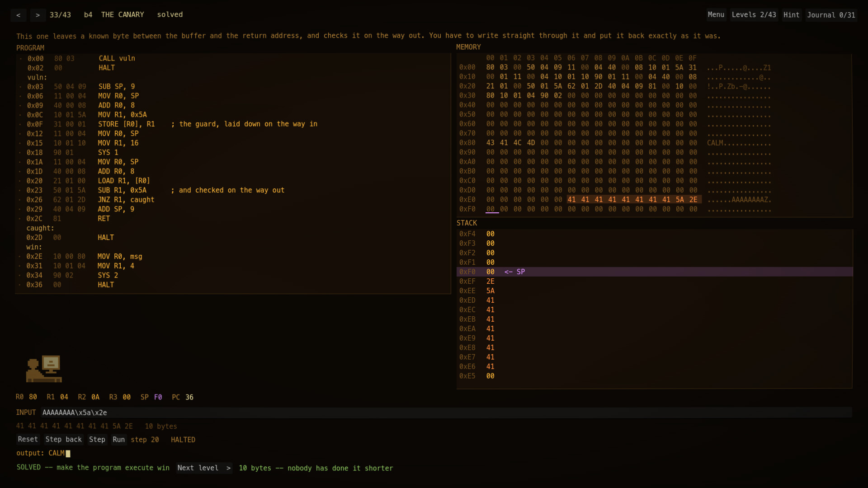Click stack row 0xEE holding 5A
The width and height of the screenshot is (868, 488).
coord(654,291)
